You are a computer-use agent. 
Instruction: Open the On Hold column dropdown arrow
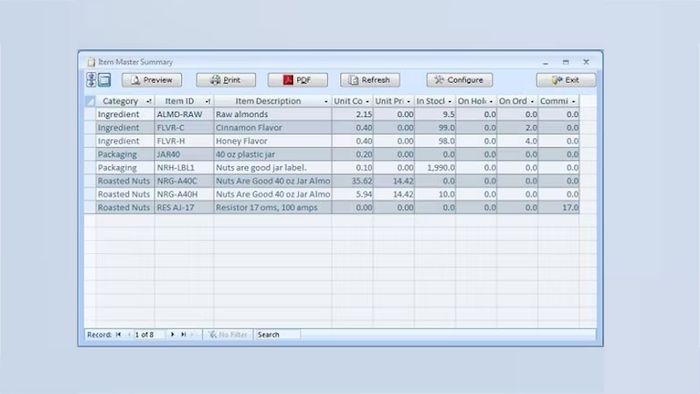point(491,102)
